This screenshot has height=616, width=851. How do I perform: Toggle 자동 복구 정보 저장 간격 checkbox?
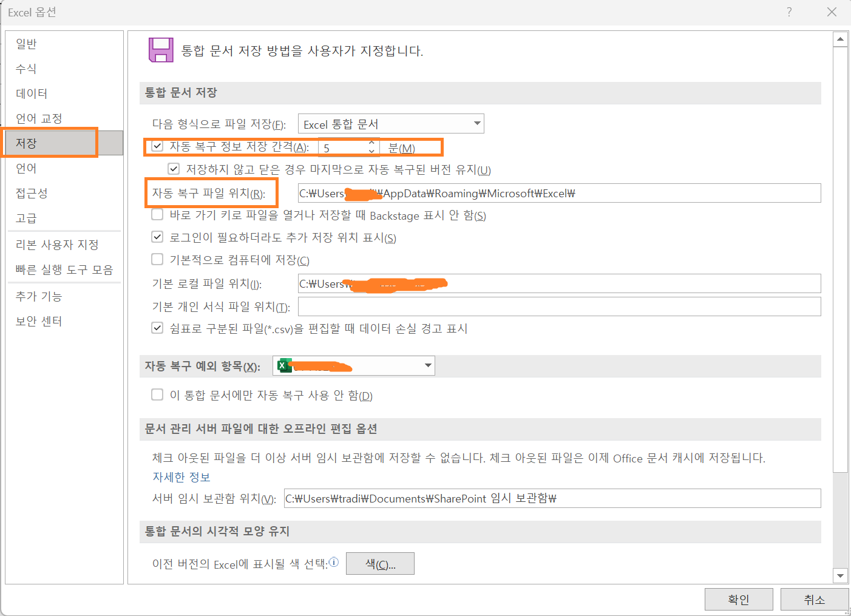(x=157, y=146)
